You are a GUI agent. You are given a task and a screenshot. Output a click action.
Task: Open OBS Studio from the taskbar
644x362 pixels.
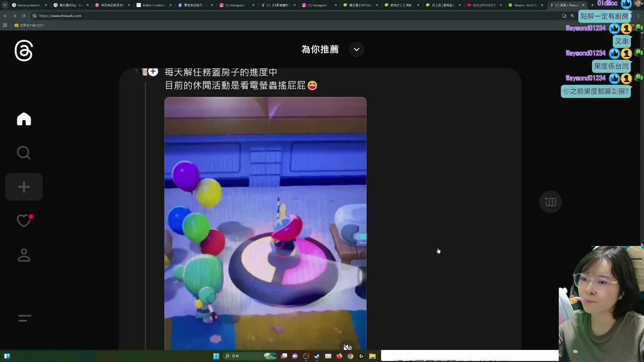tap(306, 356)
